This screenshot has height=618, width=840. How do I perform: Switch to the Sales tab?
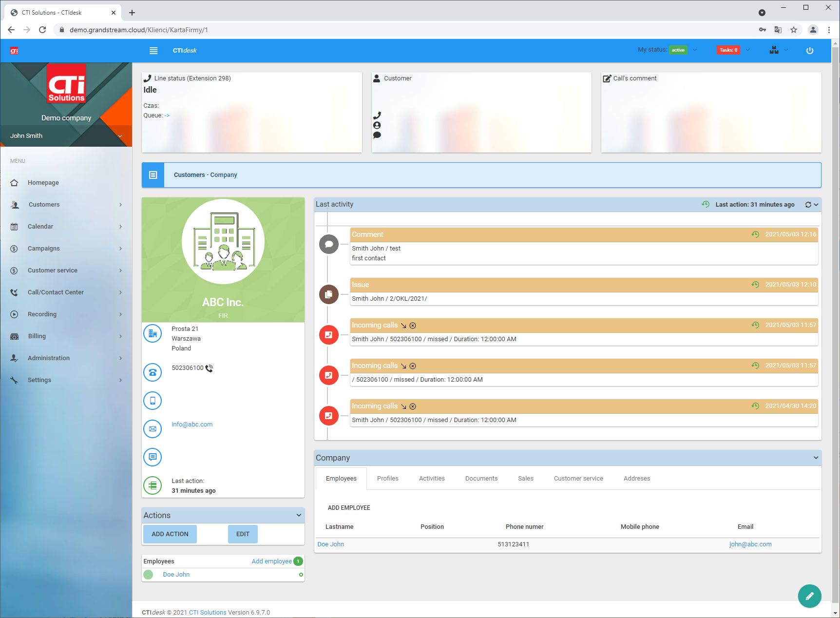click(526, 479)
